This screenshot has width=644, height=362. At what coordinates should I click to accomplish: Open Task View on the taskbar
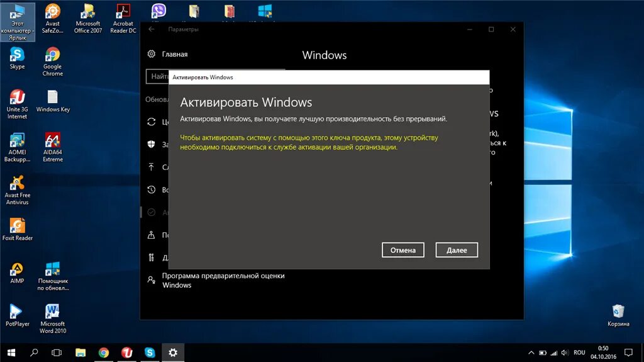pyautogui.click(x=57, y=353)
